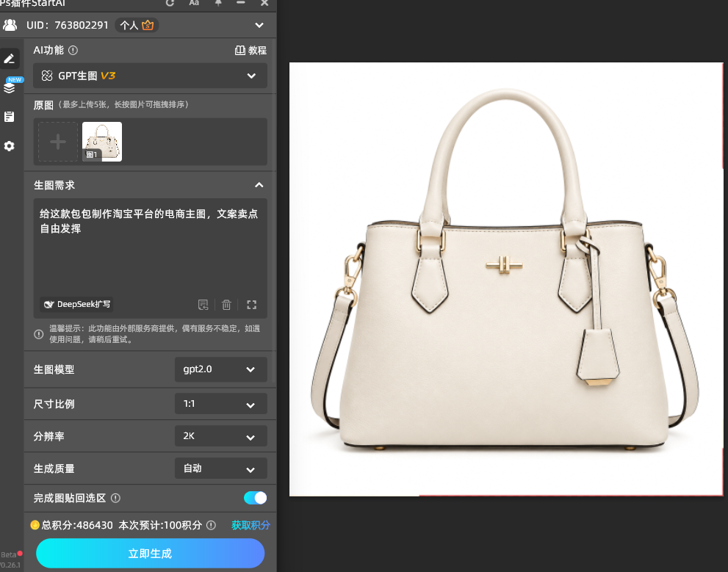Click the handbag image on the canvas

[505, 280]
